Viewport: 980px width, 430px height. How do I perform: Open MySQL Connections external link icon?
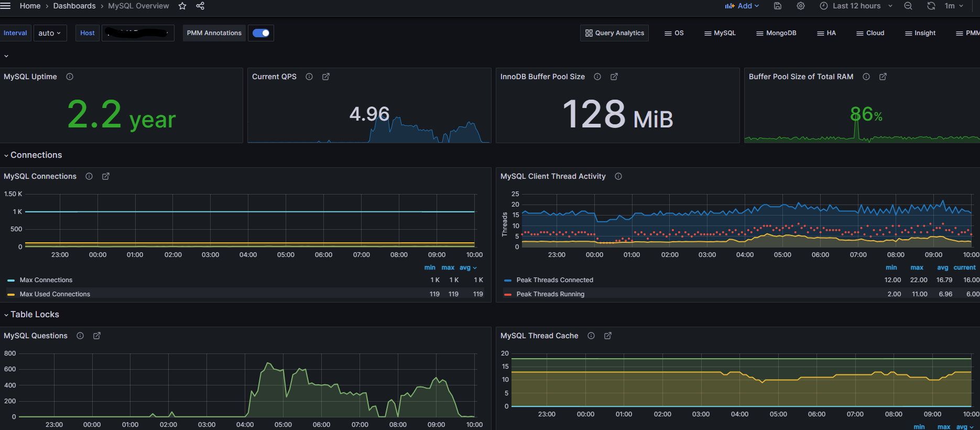[106, 176]
